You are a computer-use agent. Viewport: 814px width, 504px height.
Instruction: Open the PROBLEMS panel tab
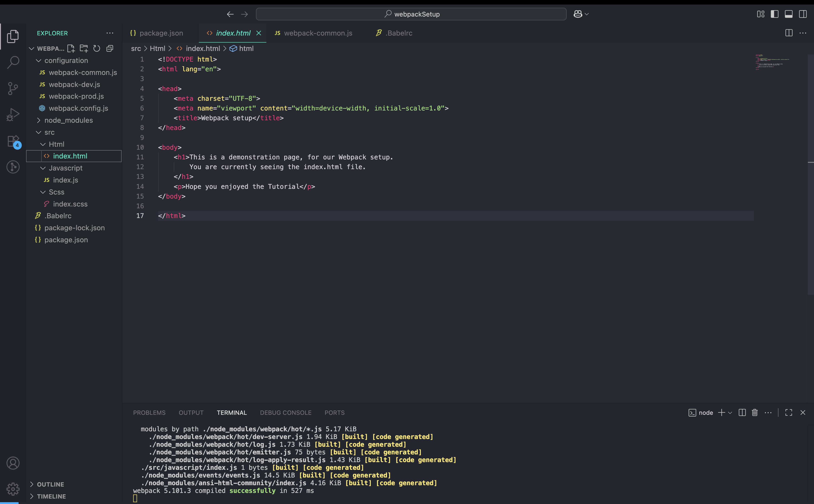[x=149, y=413]
